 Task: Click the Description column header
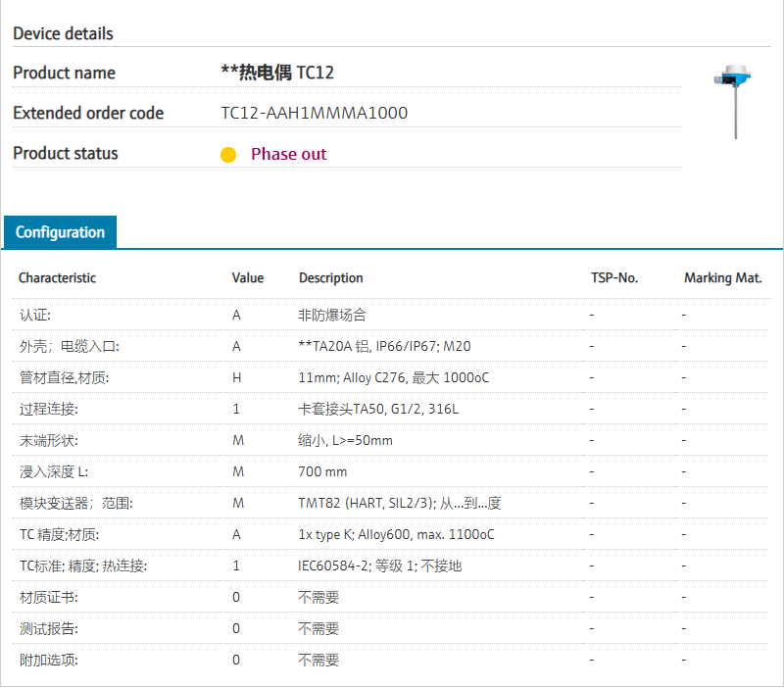[x=330, y=277]
